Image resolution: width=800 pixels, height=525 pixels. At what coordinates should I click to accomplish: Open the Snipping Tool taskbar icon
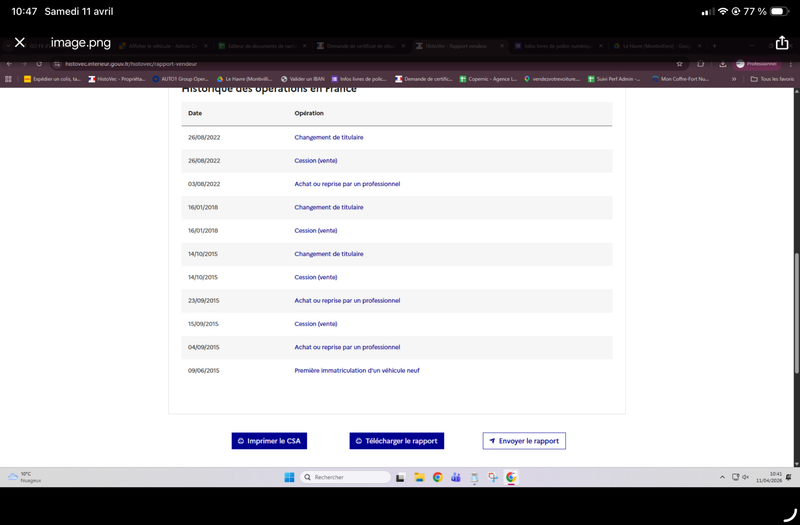pyautogui.click(x=493, y=477)
